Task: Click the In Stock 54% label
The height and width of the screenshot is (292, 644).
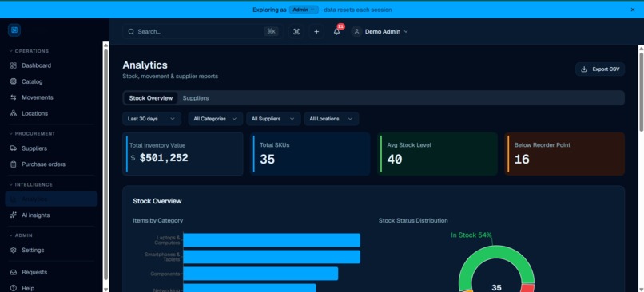Action: click(471, 235)
